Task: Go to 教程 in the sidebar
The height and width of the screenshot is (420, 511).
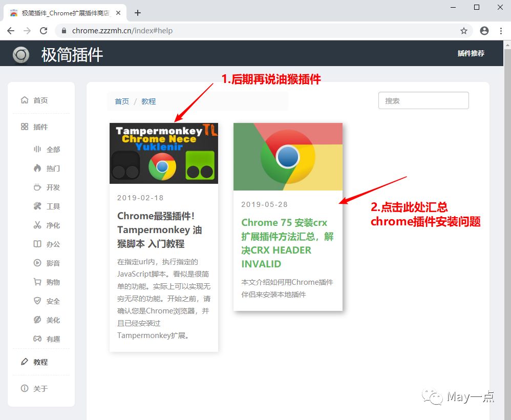Action: (x=41, y=362)
